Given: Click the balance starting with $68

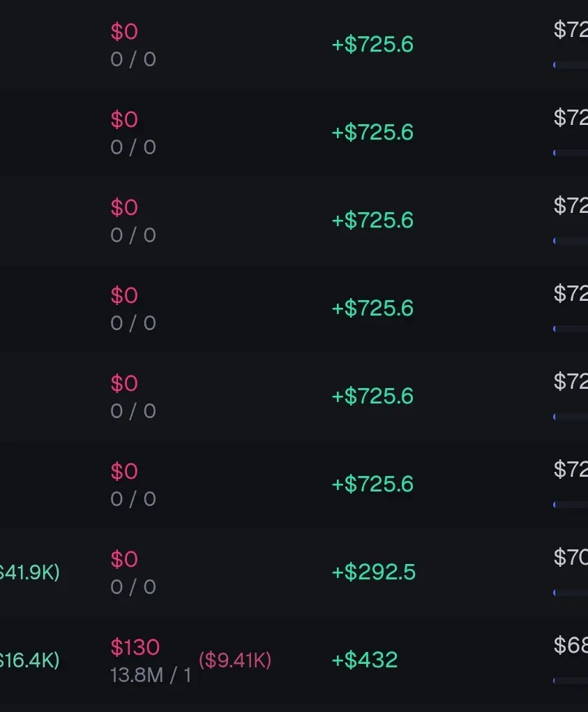Looking at the screenshot, I should point(571,645).
